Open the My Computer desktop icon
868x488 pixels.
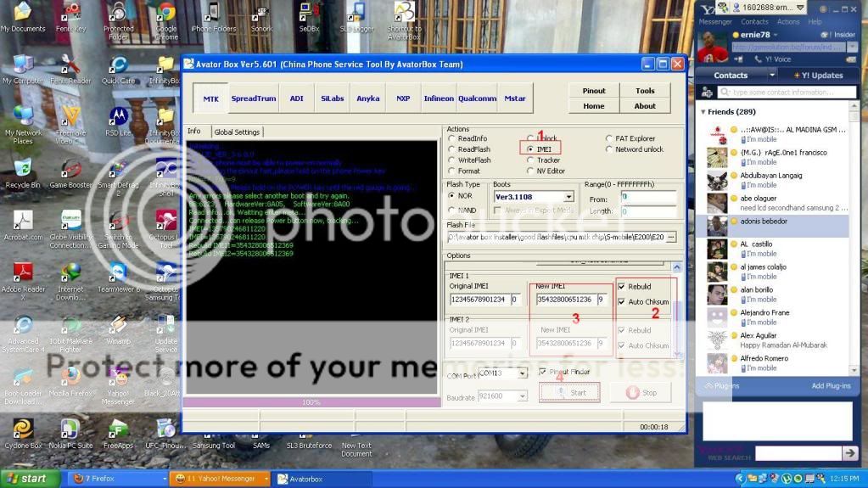[x=22, y=65]
